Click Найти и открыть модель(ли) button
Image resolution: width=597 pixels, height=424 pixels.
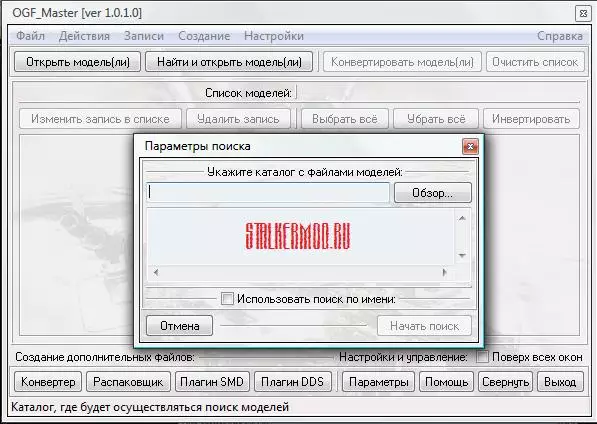[229, 62]
